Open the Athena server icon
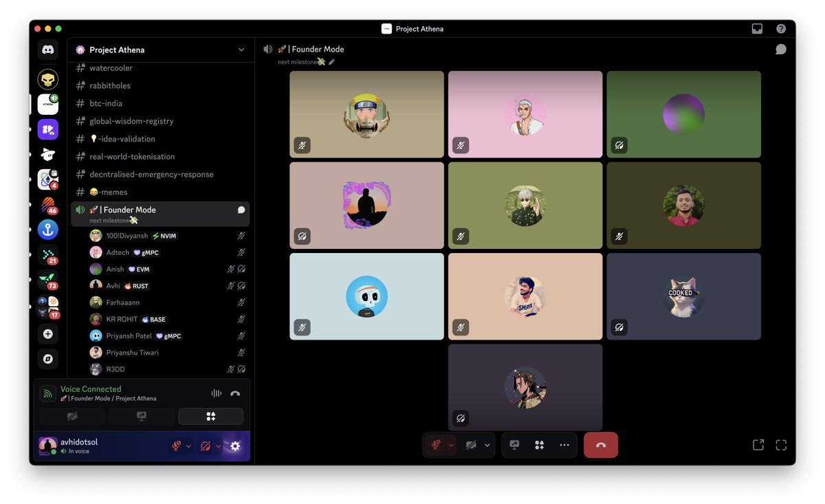825x504 pixels. click(48, 105)
